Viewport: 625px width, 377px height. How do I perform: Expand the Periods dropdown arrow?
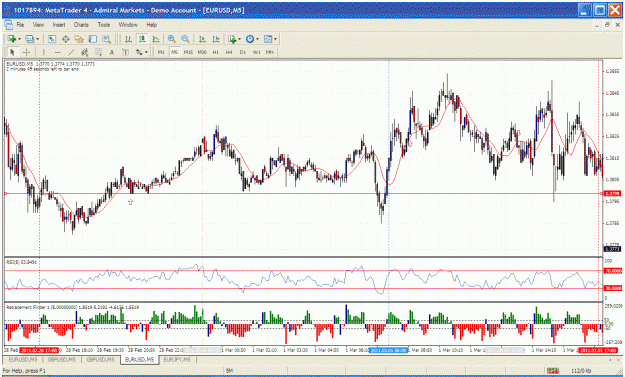tap(257, 39)
